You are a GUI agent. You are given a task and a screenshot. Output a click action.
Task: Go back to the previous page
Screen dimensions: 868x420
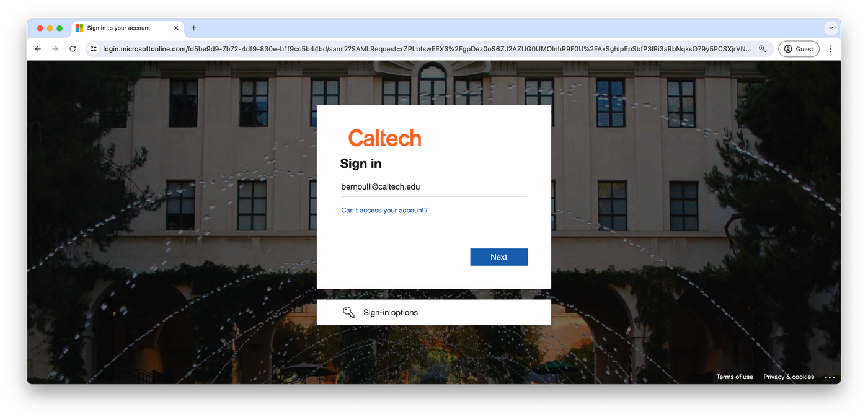click(38, 49)
